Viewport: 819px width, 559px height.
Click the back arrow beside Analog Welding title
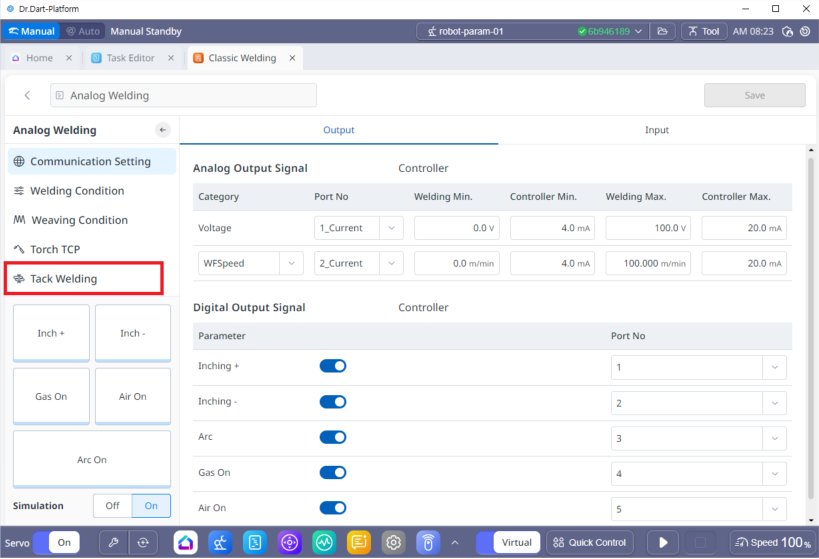tap(27, 96)
